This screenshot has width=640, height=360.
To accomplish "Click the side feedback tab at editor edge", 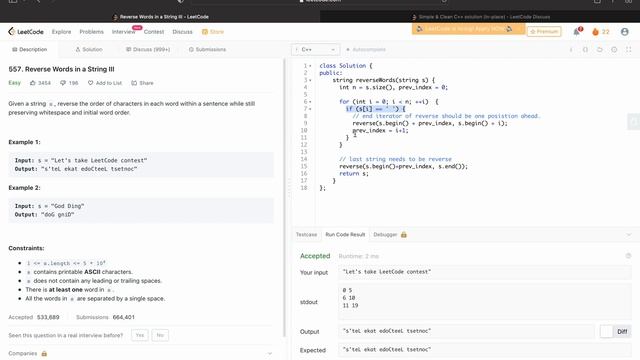I will [633, 122].
